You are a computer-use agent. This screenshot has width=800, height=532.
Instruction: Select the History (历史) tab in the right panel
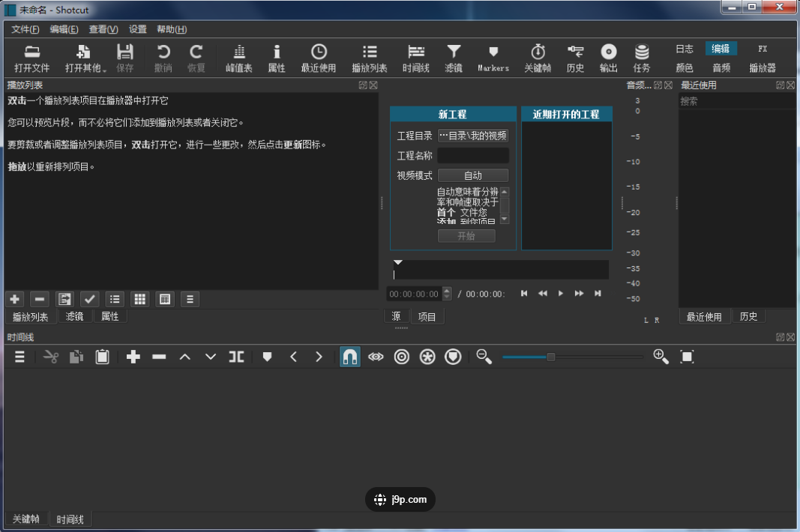coord(748,317)
